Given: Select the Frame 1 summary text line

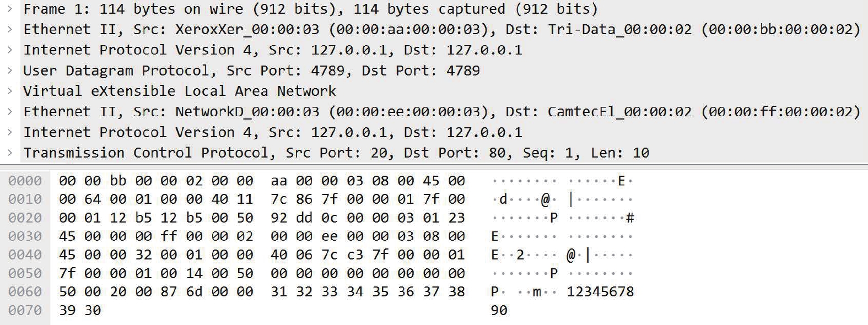Looking at the screenshot, I should 310,9.
